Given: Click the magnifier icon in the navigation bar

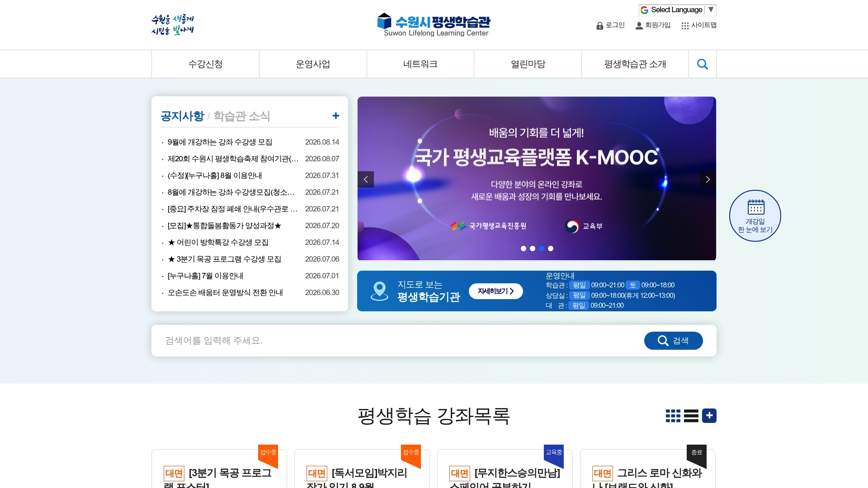Looking at the screenshot, I should 702,64.
